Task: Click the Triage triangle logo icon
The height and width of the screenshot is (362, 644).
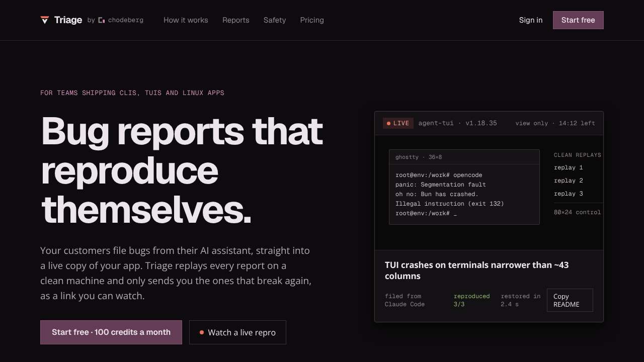Action: [x=45, y=20]
